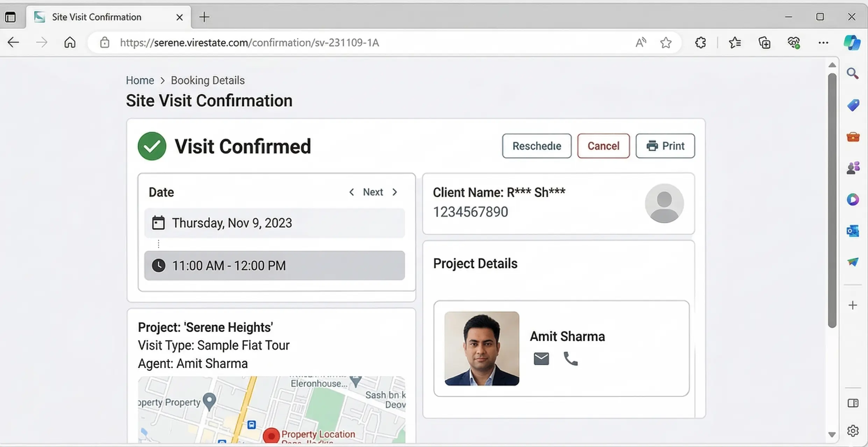
Task: Open browser extensions puzzle icon
Action: click(700, 43)
